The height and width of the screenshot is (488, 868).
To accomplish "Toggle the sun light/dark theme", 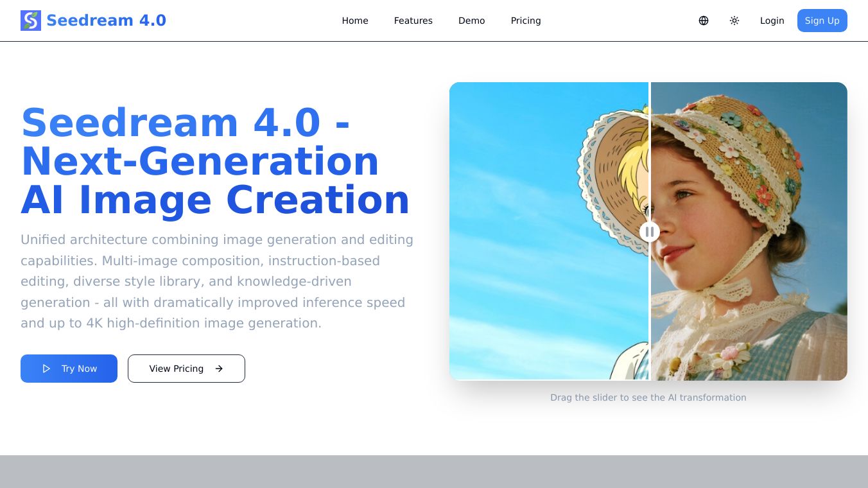I will 734,21.
